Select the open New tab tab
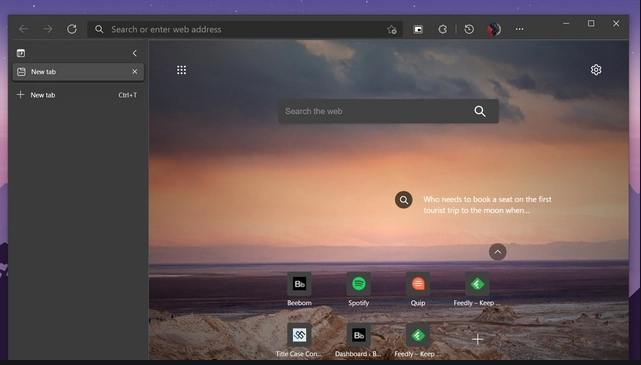 point(78,72)
